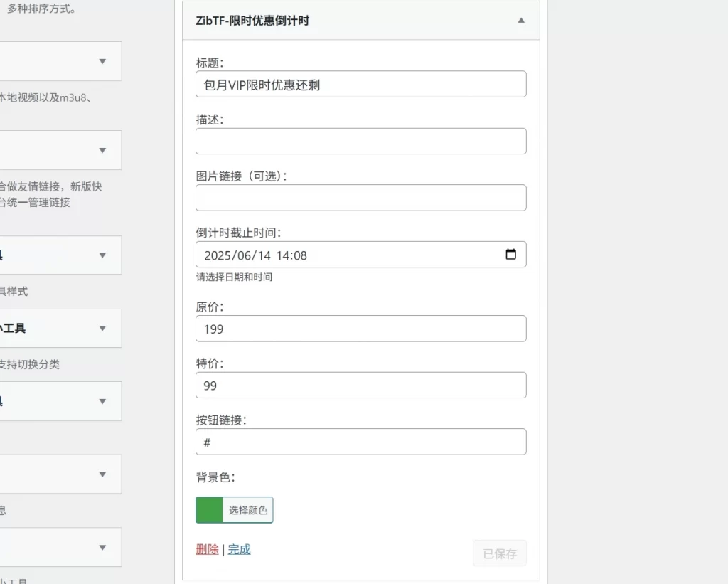Click the 完成 link to finish editing
The width and height of the screenshot is (728, 584).
tap(239, 549)
